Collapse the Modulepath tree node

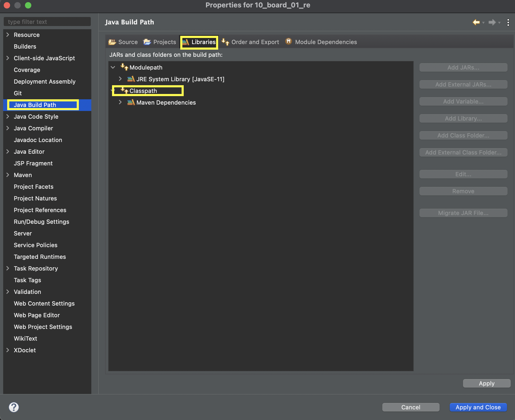pos(113,67)
